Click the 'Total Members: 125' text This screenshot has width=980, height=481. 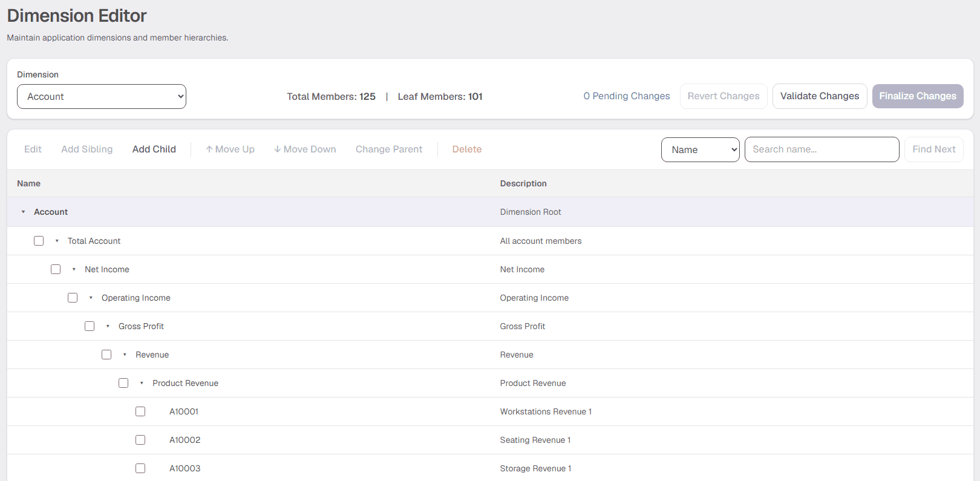pyautogui.click(x=331, y=97)
